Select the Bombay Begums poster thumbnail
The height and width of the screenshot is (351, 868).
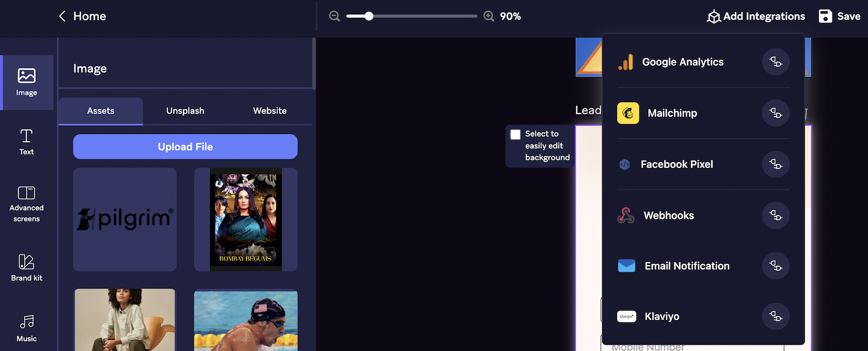(x=246, y=219)
